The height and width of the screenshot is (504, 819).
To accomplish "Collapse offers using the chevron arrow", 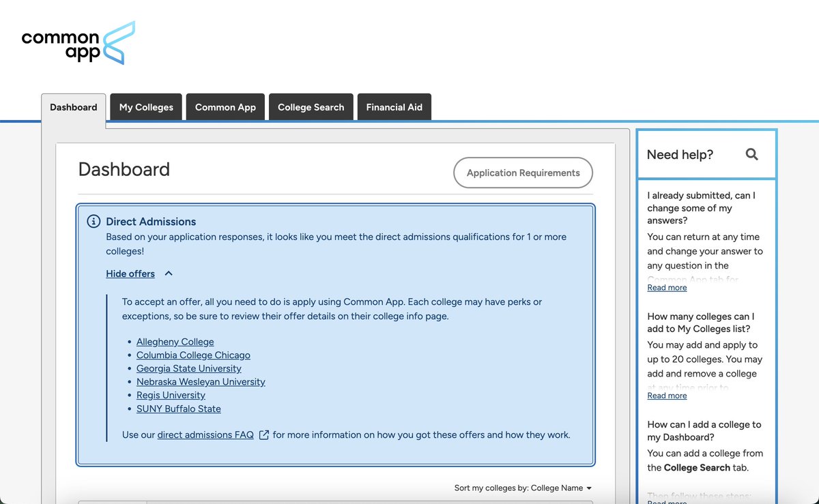I will [x=169, y=273].
